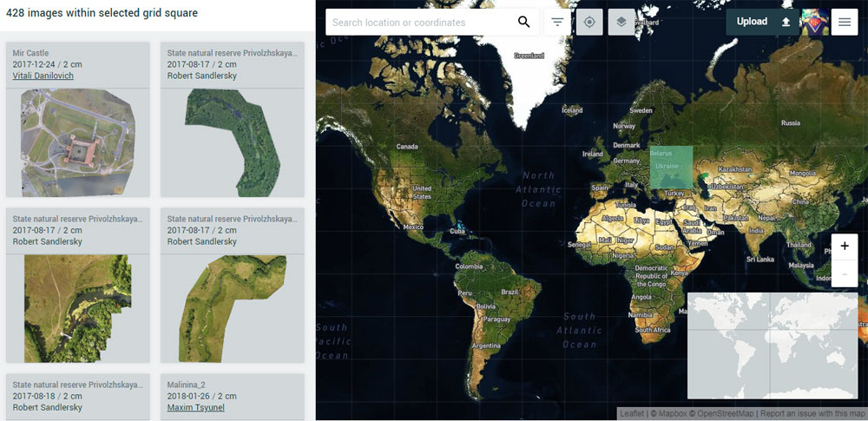Click the Upload button

763,22
